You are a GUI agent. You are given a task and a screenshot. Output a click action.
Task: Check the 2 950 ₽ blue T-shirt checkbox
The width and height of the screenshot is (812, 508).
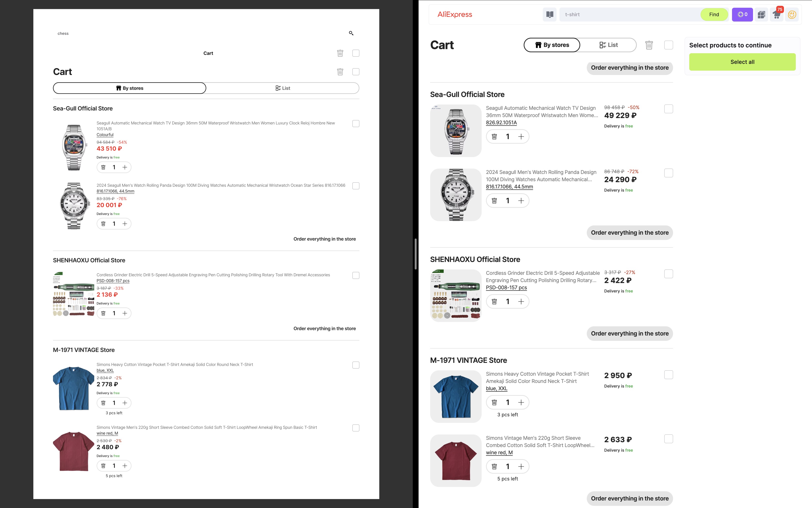pos(668,375)
